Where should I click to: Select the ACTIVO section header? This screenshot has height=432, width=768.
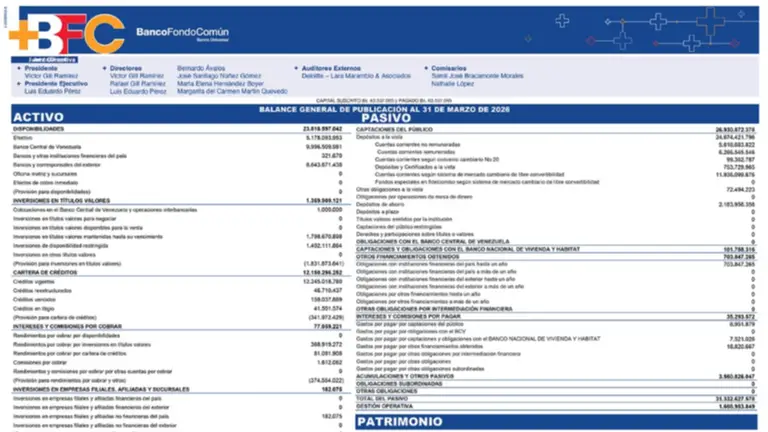42,118
